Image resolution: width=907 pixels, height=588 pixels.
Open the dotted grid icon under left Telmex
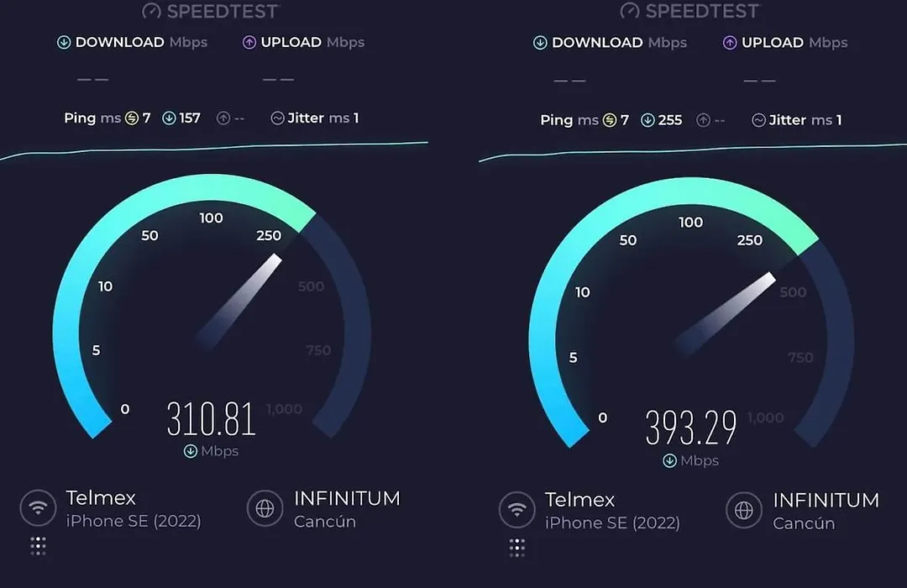coord(38,546)
